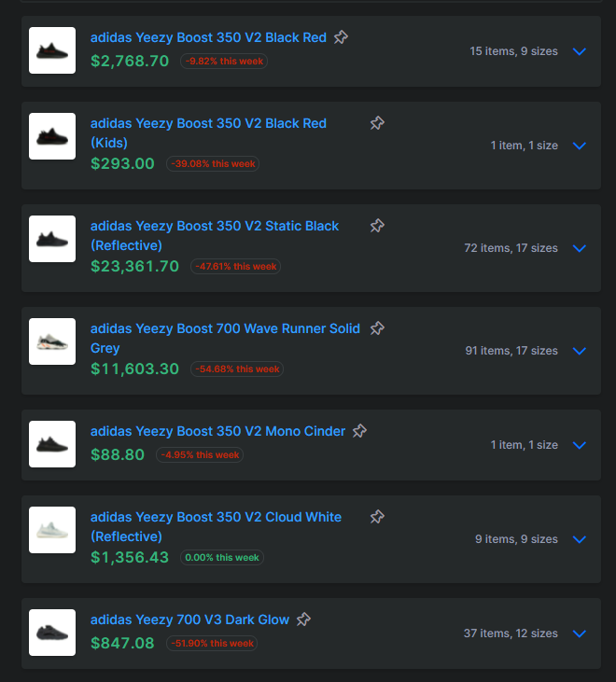The height and width of the screenshot is (682, 616).
Task: Pin the Mono Cinder listing
Action: tap(359, 431)
